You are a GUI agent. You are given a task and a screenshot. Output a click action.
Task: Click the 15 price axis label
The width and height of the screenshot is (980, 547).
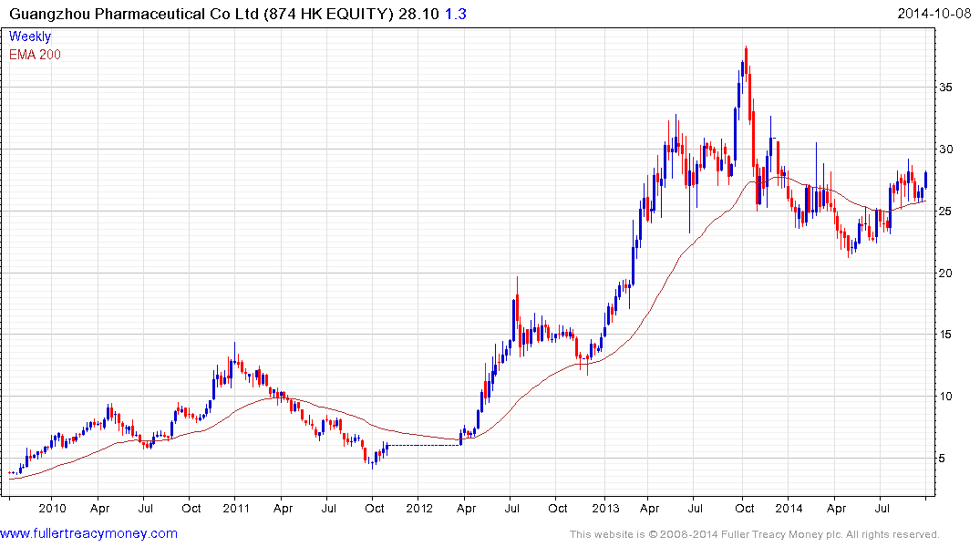945,335
